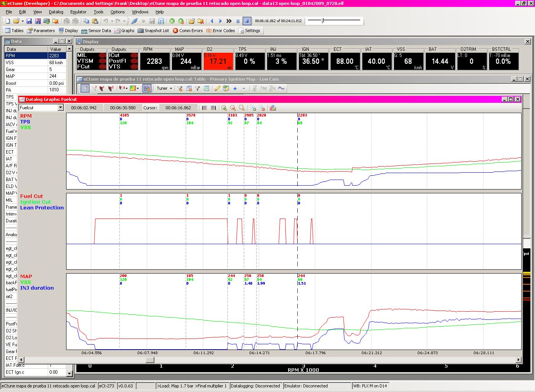Image resolution: width=535 pixels, height=392 pixels.
Task: Click horizontal scrollbar thumb of graphs
Action: click(x=150, y=360)
